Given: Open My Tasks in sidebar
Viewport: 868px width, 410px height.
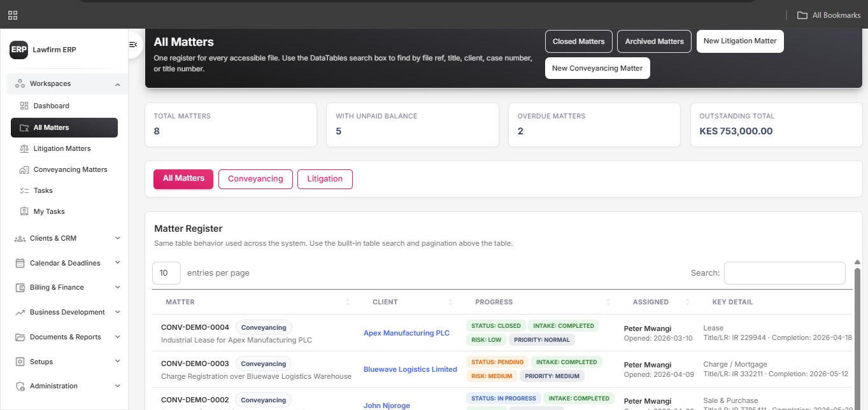Looking at the screenshot, I should pyautogui.click(x=64, y=211).
